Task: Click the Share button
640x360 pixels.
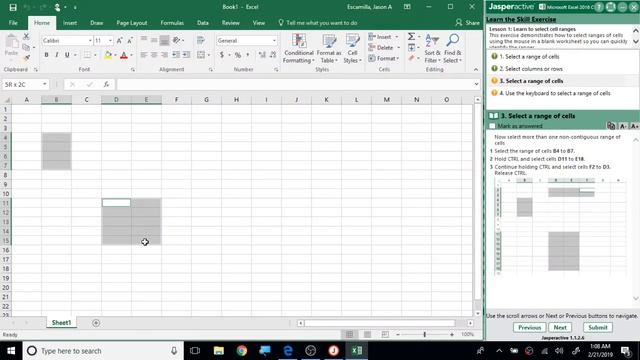Action: point(468,23)
